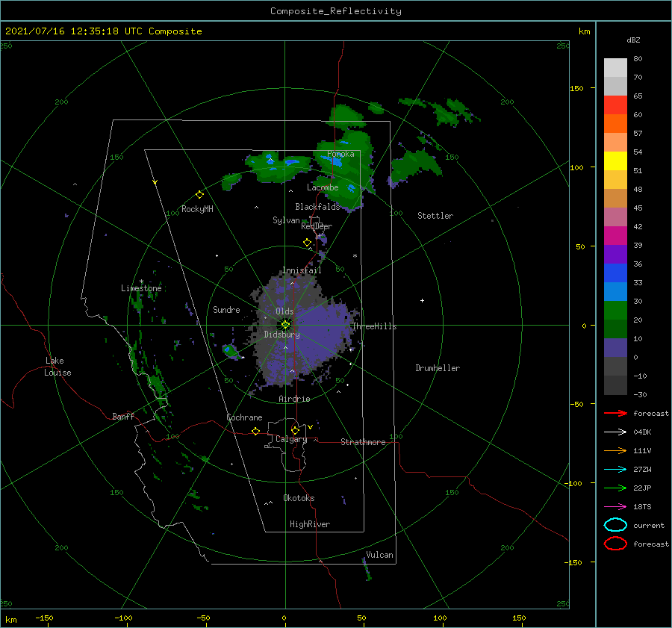Select the bright green 30 dBZ swatch

coord(615,310)
